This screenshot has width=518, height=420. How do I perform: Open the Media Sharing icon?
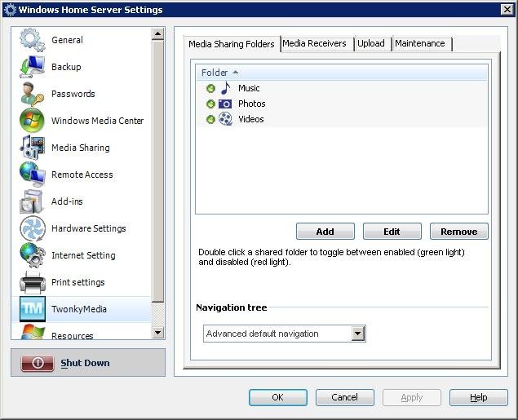point(32,148)
